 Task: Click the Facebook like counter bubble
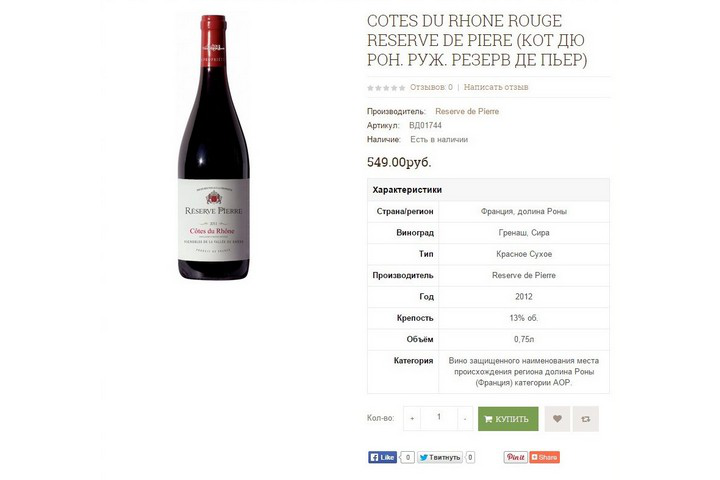pos(407,457)
